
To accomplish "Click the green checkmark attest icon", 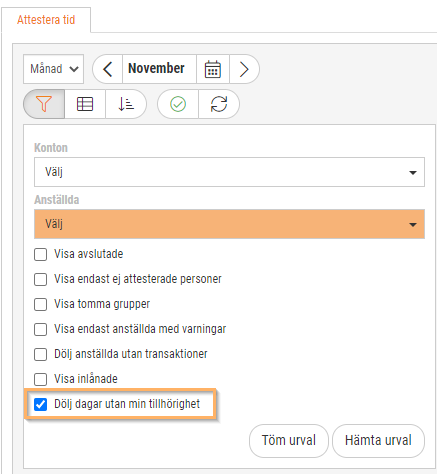I will 178,104.
